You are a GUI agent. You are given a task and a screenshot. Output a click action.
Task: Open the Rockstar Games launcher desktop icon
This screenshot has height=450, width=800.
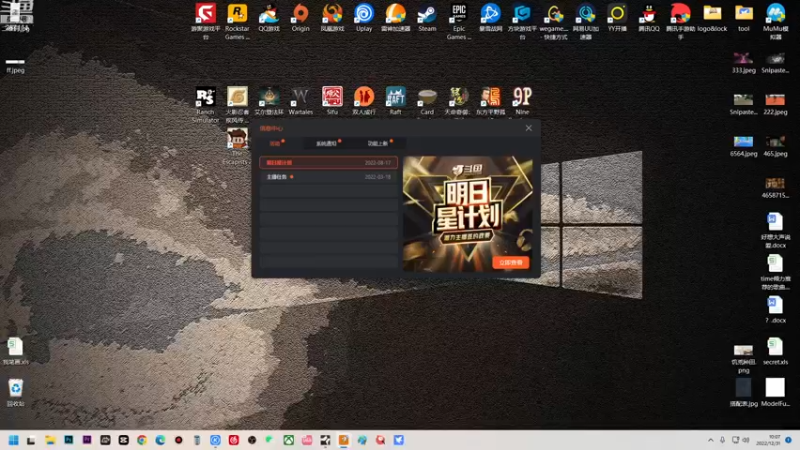tap(237, 20)
